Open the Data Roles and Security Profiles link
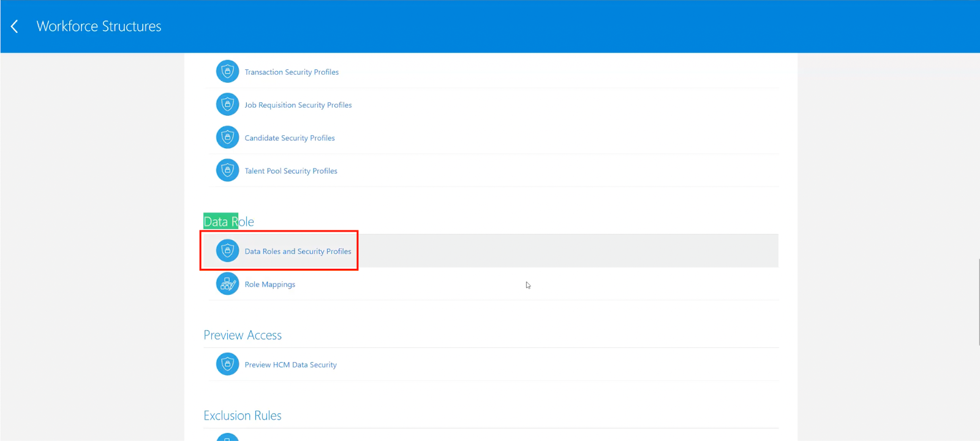 [298, 252]
